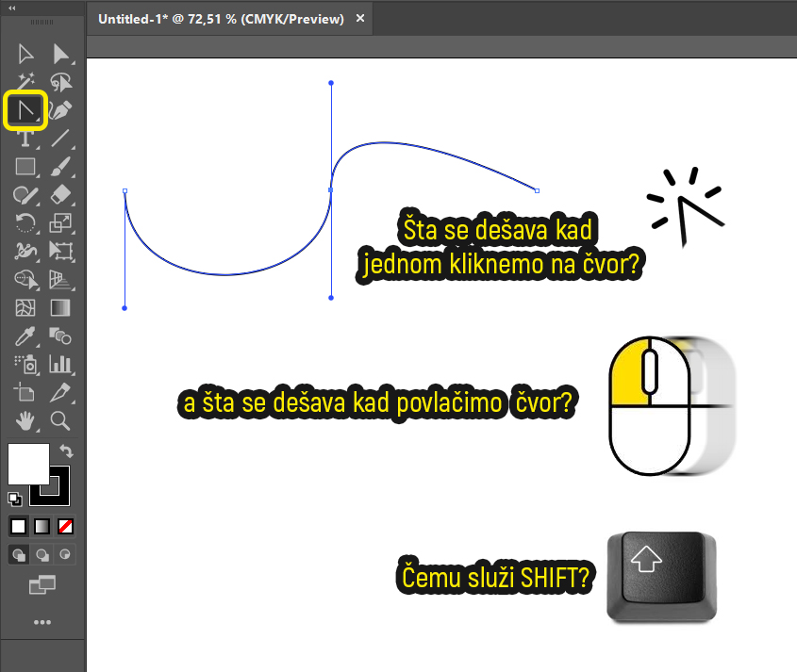Select the Selection tool (black arrow)

[x=25, y=54]
